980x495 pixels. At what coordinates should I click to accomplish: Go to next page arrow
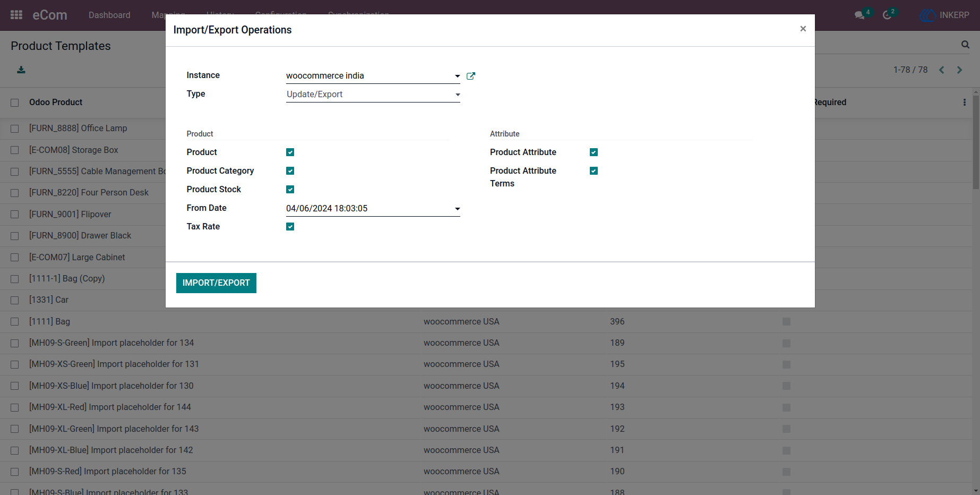(959, 70)
